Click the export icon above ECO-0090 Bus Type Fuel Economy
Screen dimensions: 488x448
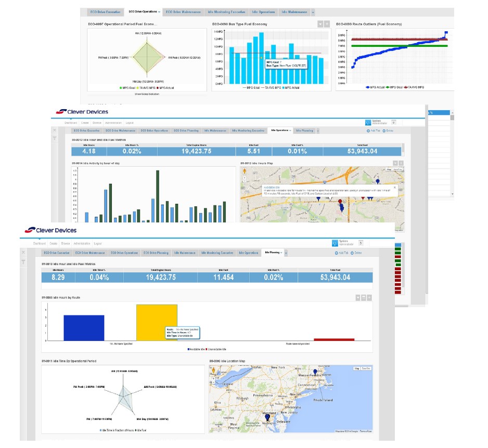click(x=320, y=24)
